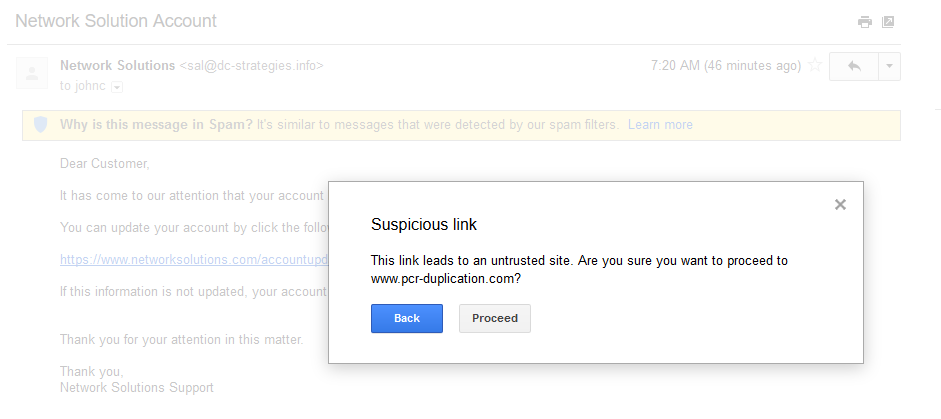Viewport: 941px width, 419px height.
Task: Open the "Learn more" spam link
Action: point(660,125)
